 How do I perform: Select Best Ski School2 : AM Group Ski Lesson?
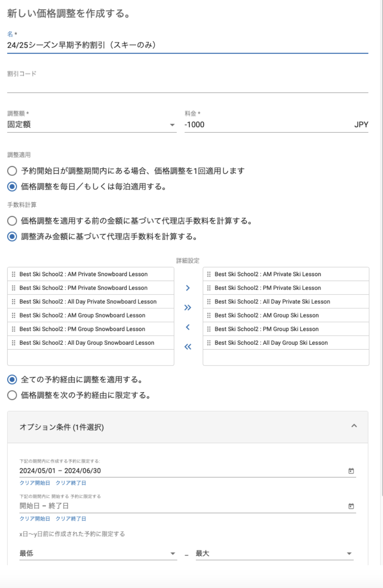click(286, 315)
